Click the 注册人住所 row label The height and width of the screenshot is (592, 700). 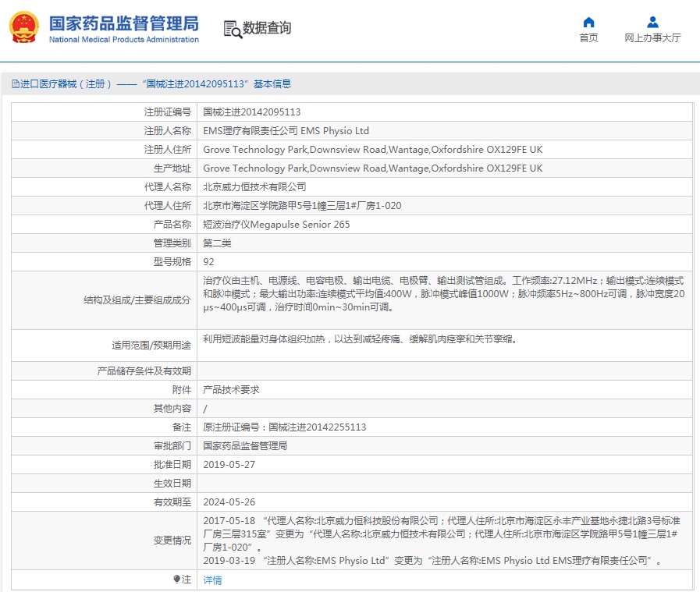168,150
